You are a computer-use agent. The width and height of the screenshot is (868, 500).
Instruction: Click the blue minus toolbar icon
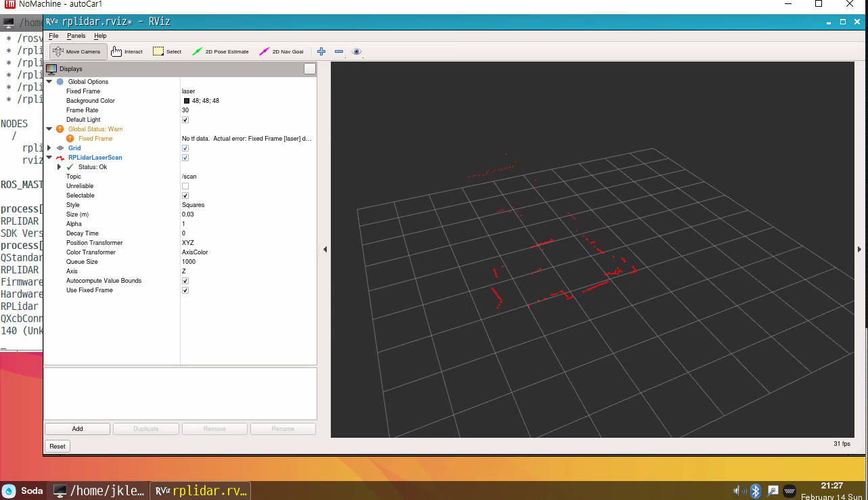[x=339, y=51]
